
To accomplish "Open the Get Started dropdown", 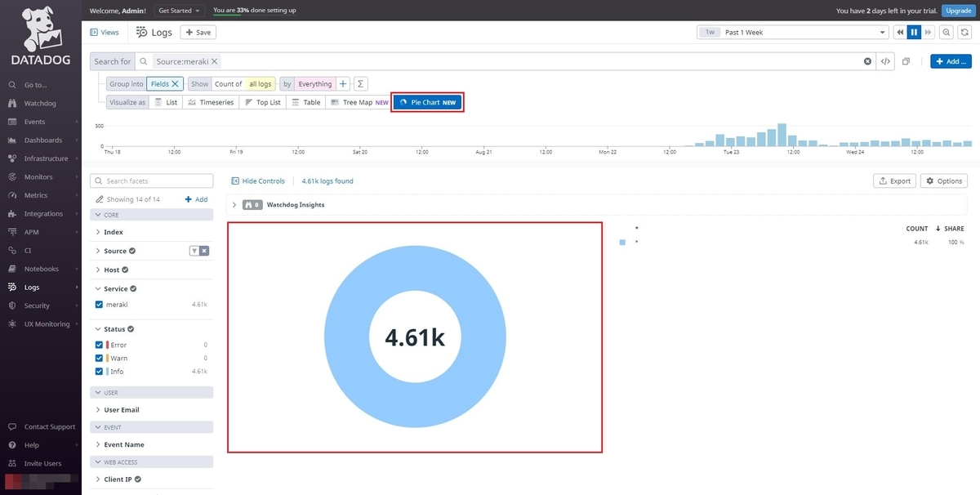I will [x=179, y=11].
